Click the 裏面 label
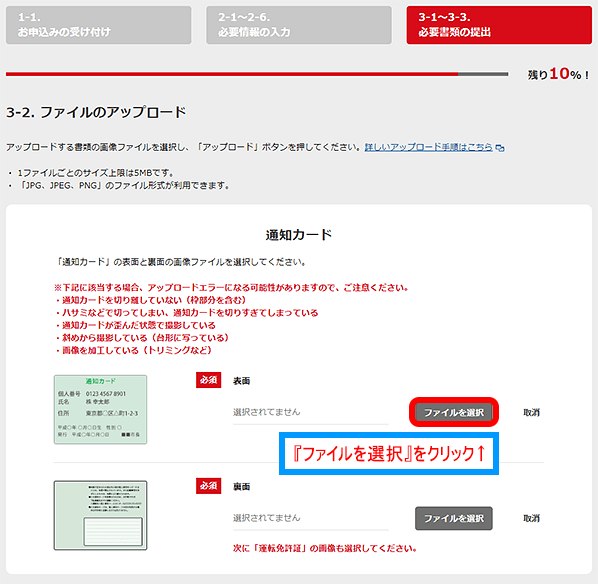 tap(241, 487)
